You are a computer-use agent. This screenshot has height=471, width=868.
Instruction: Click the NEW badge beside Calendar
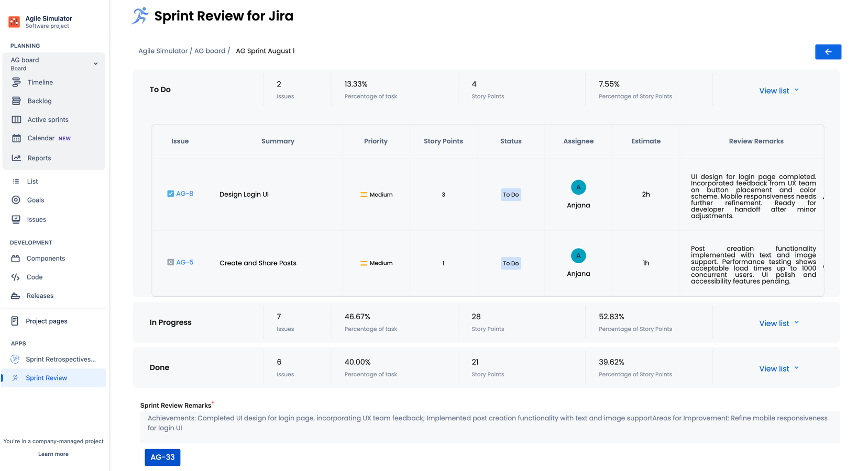click(x=64, y=139)
